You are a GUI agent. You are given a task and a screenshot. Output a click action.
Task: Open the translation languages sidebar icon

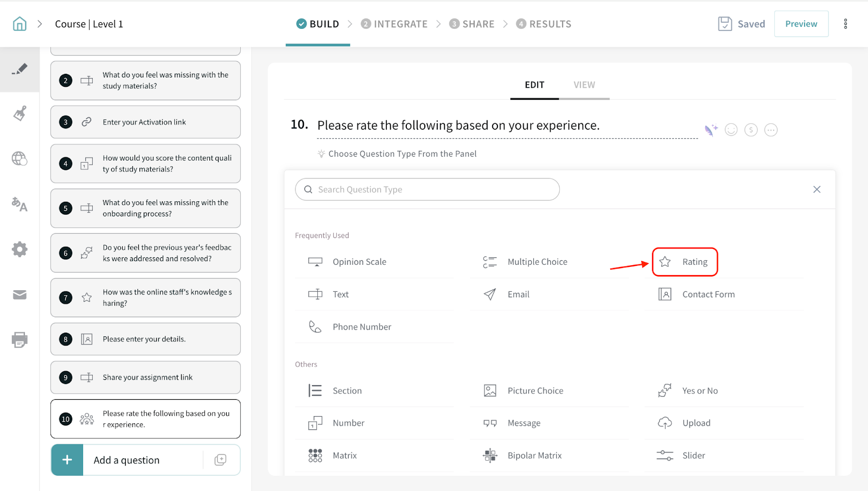(20, 204)
